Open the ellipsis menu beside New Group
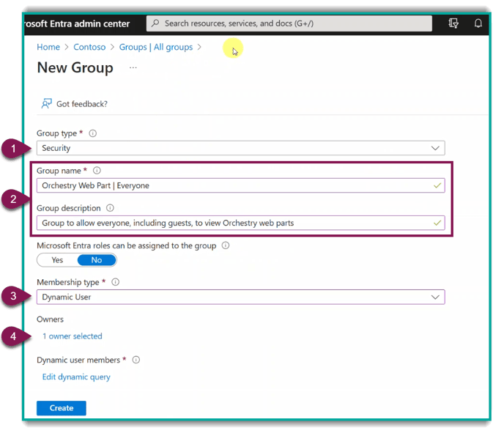This screenshot has height=433, width=504. point(133,67)
